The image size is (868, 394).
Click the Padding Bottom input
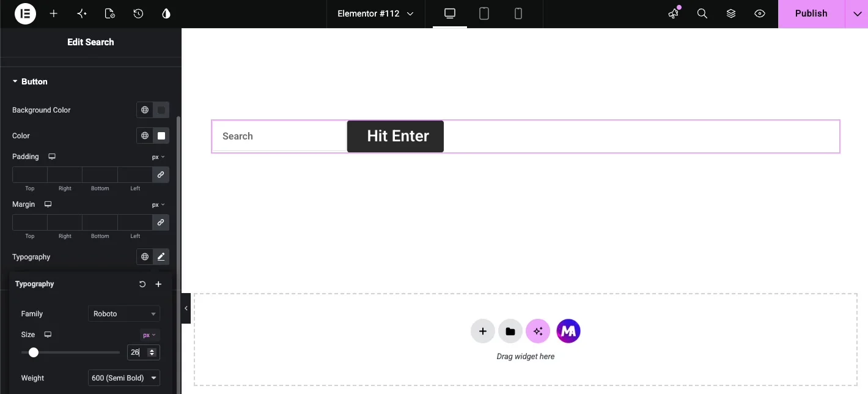[100, 174]
